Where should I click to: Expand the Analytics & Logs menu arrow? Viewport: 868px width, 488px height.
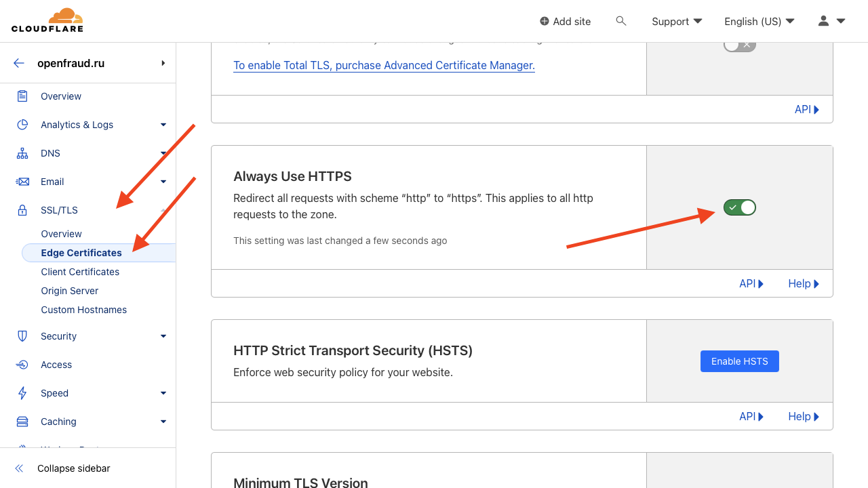163,125
